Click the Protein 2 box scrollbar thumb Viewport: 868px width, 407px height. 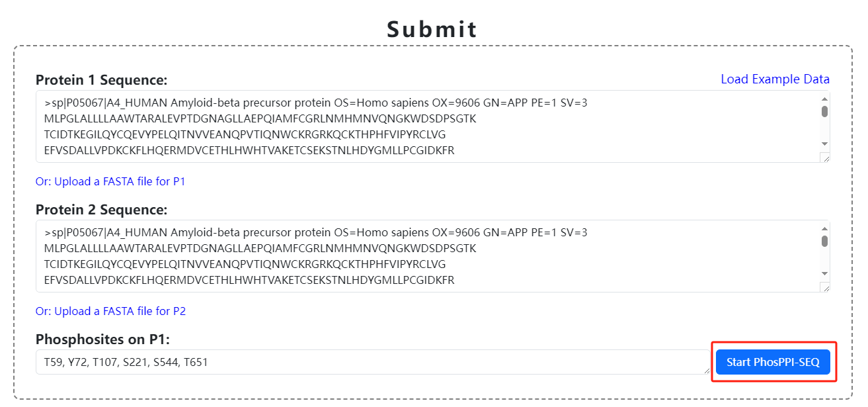coord(824,241)
